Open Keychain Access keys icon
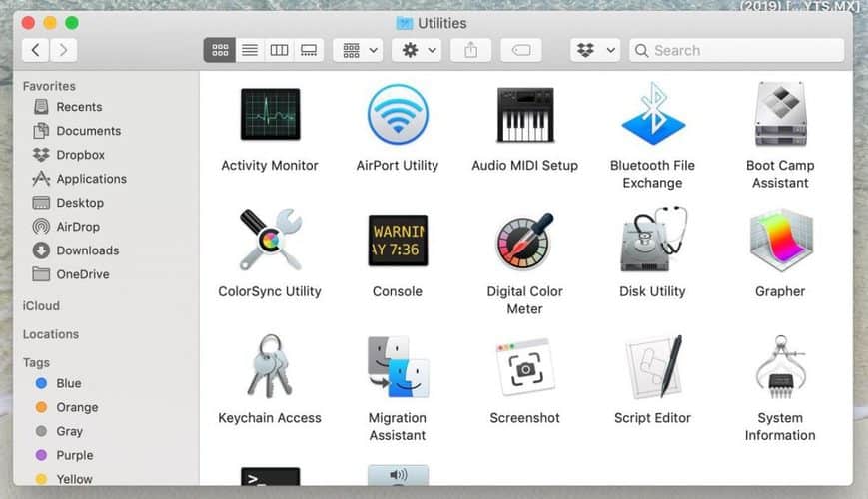Viewport: 868px width, 499px height. (270, 366)
